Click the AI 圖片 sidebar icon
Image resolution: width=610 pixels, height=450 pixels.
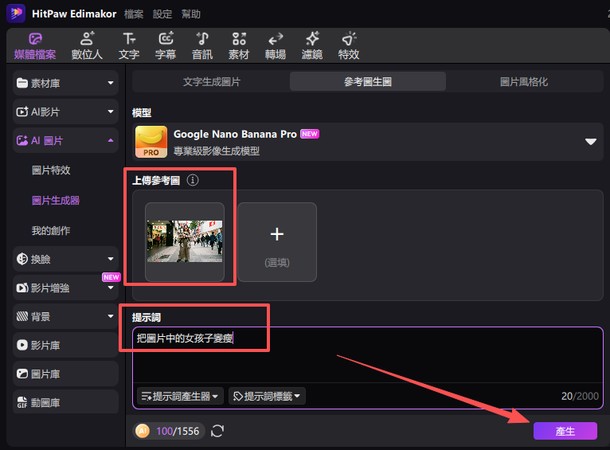point(22,140)
